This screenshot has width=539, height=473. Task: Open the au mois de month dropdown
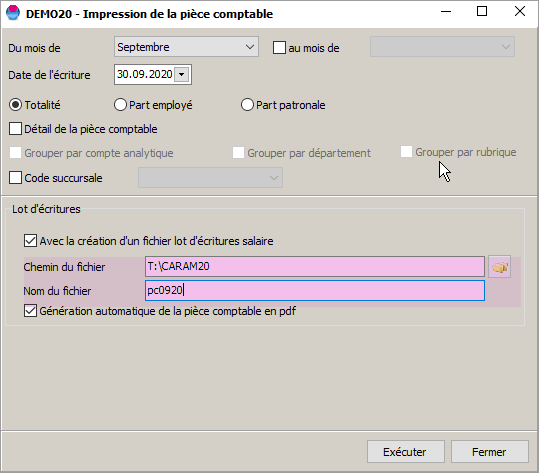442,47
